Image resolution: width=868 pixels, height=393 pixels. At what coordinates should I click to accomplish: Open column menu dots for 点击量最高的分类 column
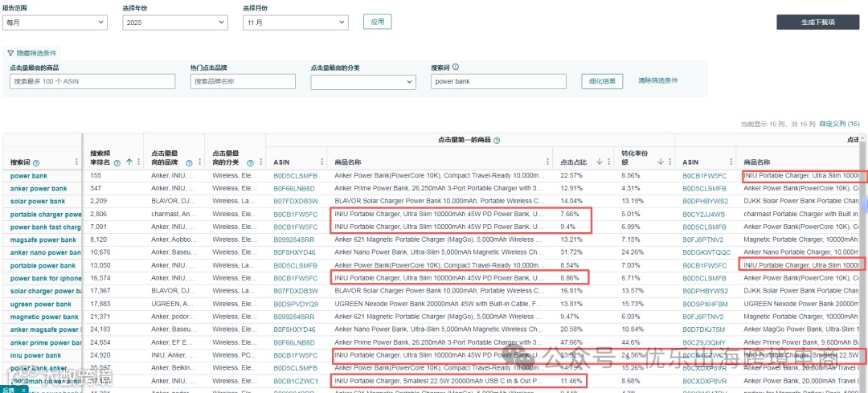coord(260,162)
